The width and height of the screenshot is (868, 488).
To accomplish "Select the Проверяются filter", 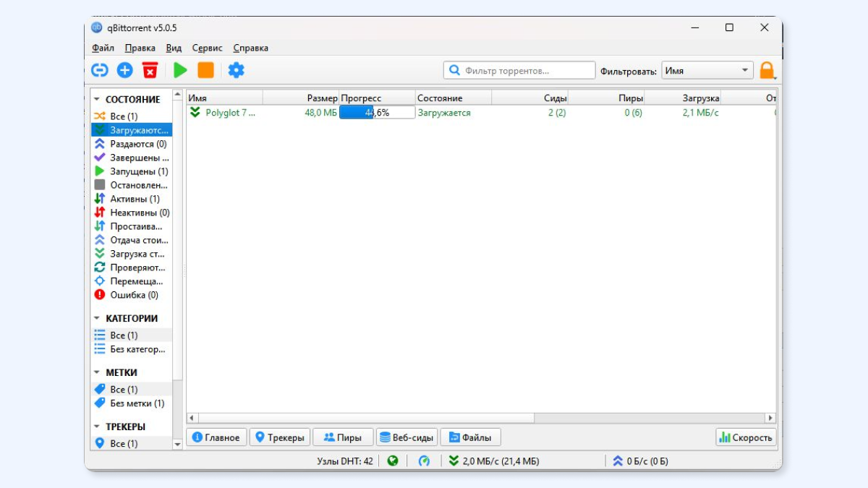I will click(132, 267).
